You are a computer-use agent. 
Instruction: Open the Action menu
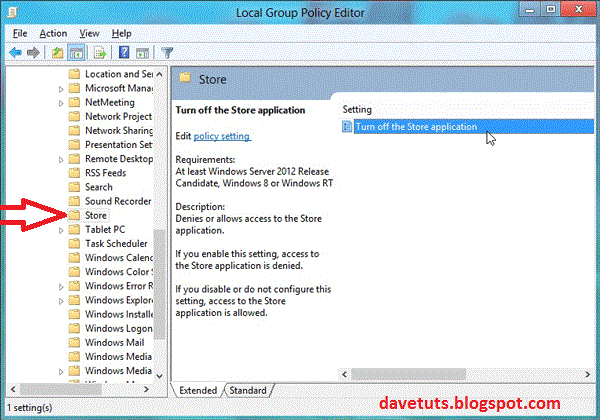[x=53, y=33]
